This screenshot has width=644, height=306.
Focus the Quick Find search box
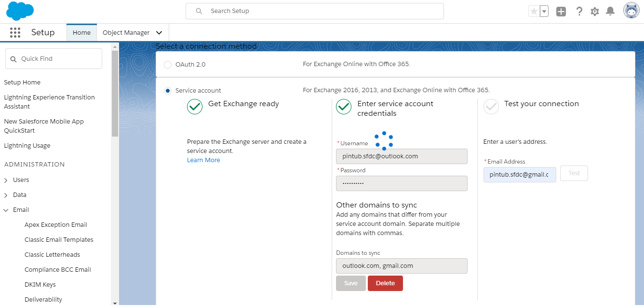coord(54,58)
